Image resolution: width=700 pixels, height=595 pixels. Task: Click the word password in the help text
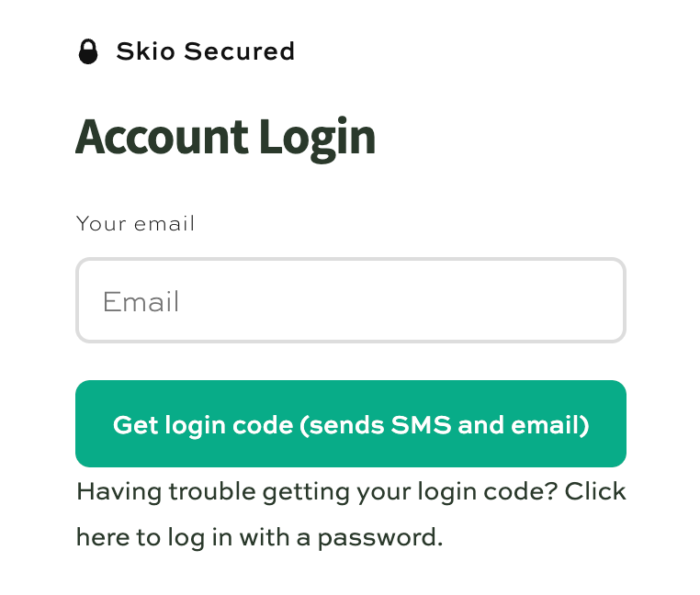tap(380, 538)
